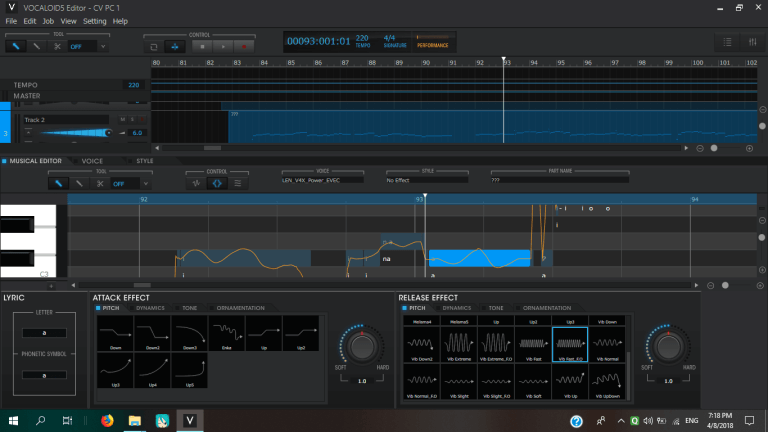Select the scissors tool in the top toolbar

tap(57, 47)
